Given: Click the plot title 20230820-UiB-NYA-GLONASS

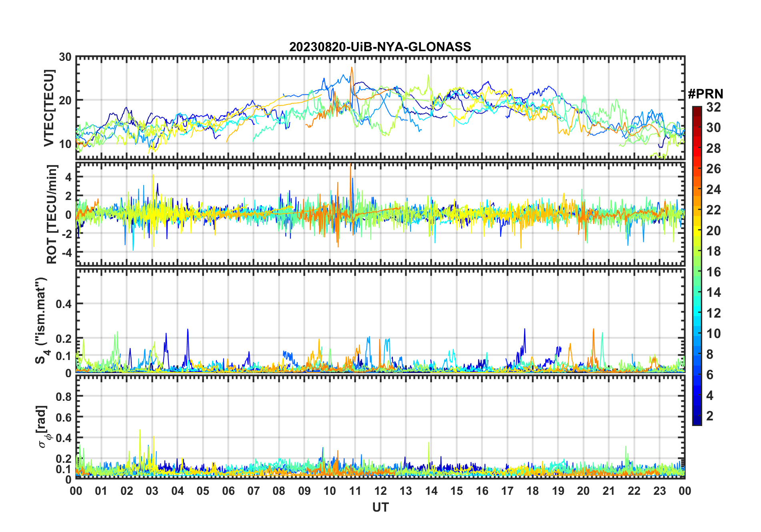Looking at the screenshot, I should (x=380, y=47).
